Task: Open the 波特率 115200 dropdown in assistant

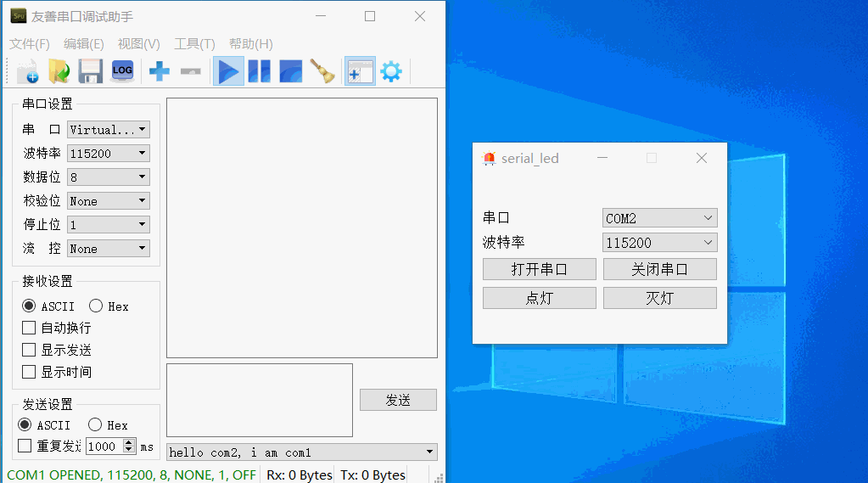Action: [109, 154]
